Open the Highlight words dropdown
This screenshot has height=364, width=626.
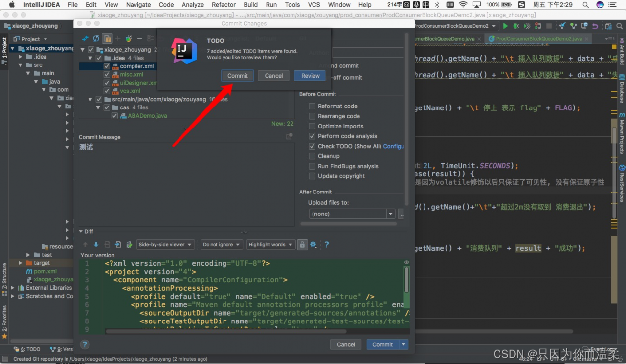270,245
